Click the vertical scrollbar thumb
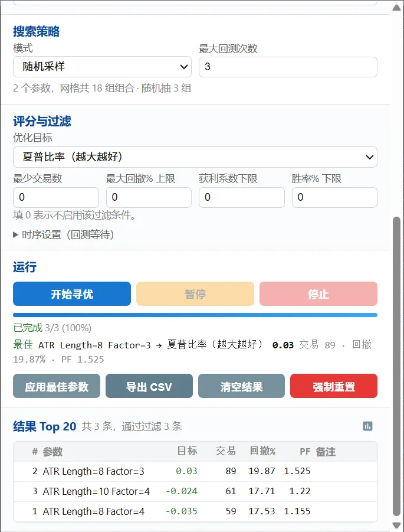 click(x=396, y=367)
